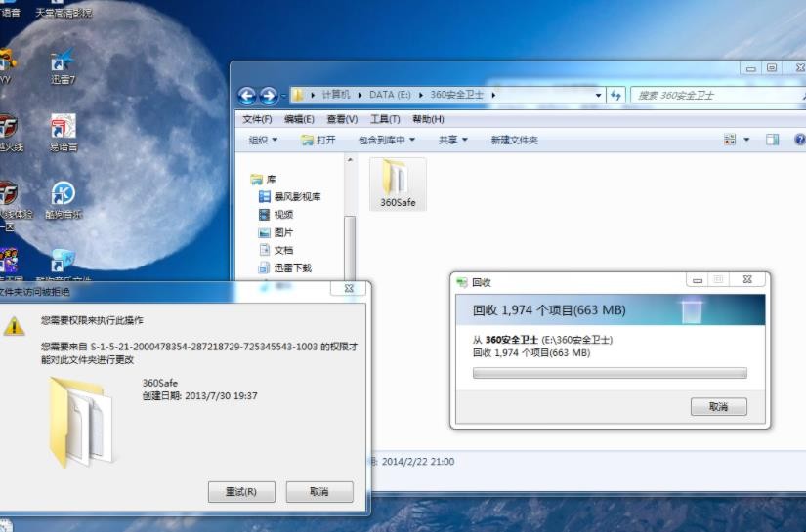The height and width of the screenshot is (532, 806).
Task: Select 迅雷下载 in the navigation pane
Action: pos(284,268)
